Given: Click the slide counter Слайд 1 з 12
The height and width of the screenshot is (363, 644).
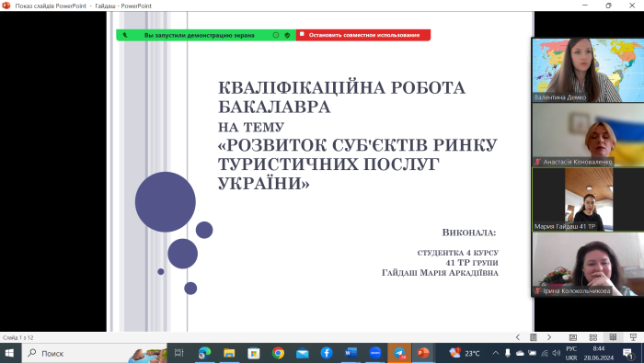Looking at the screenshot, I should [x=18, y=337].
